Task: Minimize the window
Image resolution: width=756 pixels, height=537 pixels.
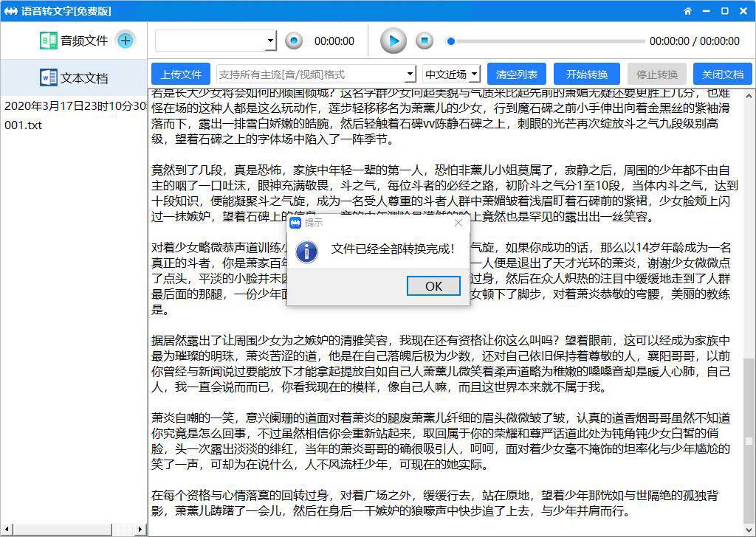Action: point(707,11)
